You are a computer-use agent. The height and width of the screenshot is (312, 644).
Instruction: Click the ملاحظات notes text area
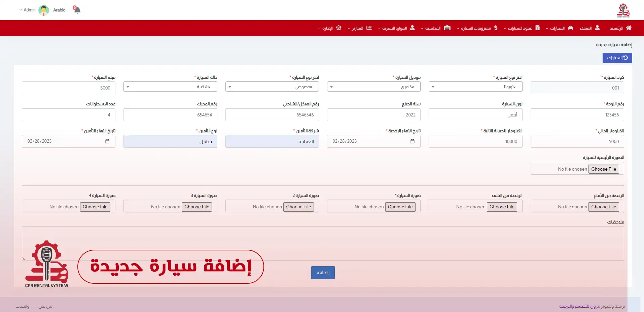pyautogui.click(x=323, y=243)
